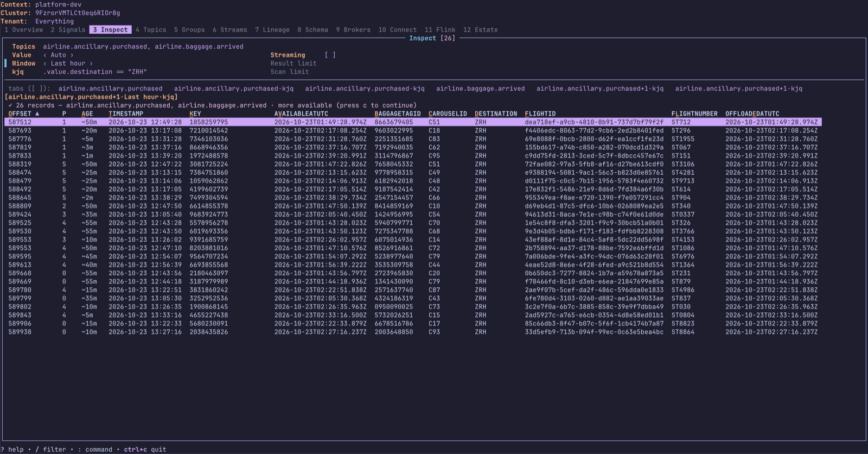The width and height of the screenshot is (868, 454).
Task: Select the record with flight number ST1955
Action: (413, 139)
